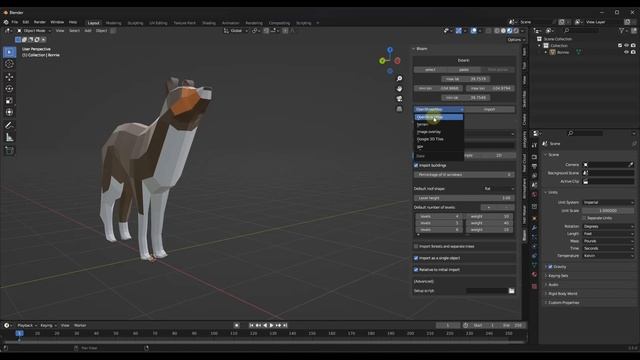This screenshot has width=640, height=360.
Task: Select Terrain in the dropdown list
Action: (439, 124)
